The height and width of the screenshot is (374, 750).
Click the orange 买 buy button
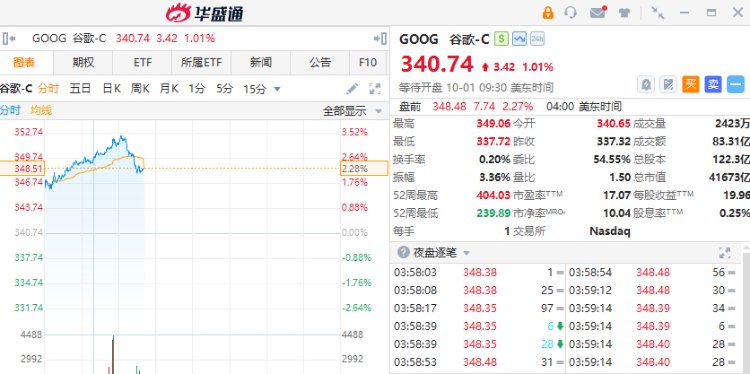(x=690, y=85)
